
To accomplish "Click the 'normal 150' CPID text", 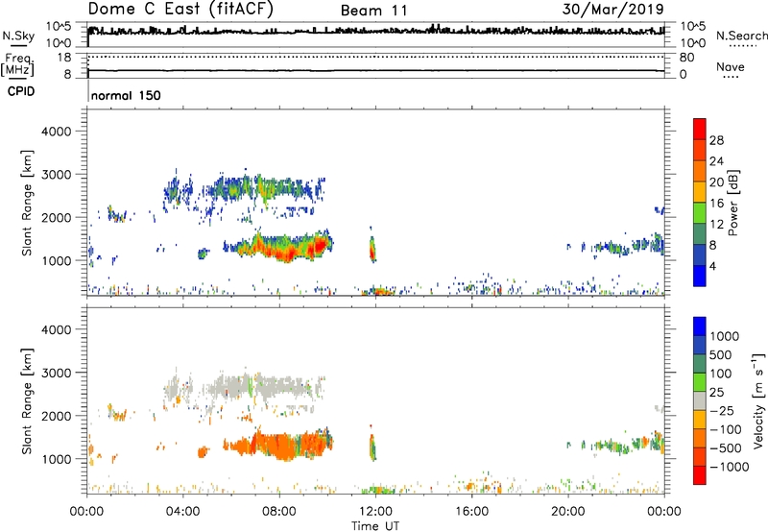I will 126,95.
